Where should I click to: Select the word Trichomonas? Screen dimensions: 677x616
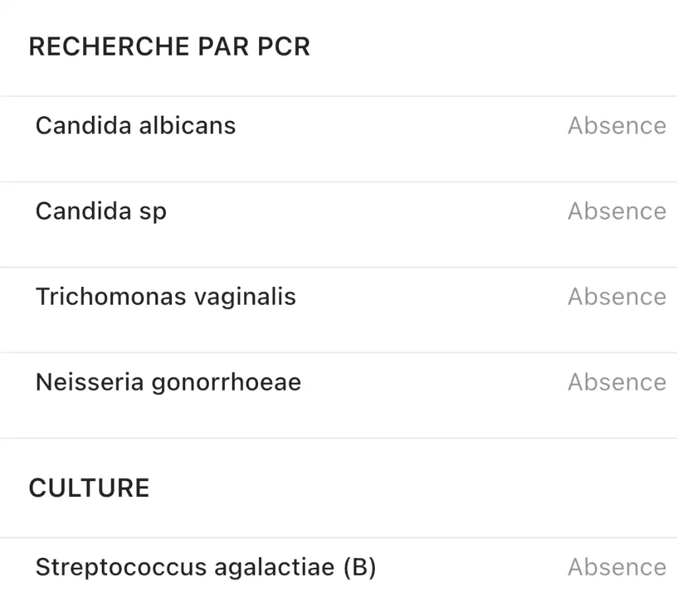tap(111, 297)
